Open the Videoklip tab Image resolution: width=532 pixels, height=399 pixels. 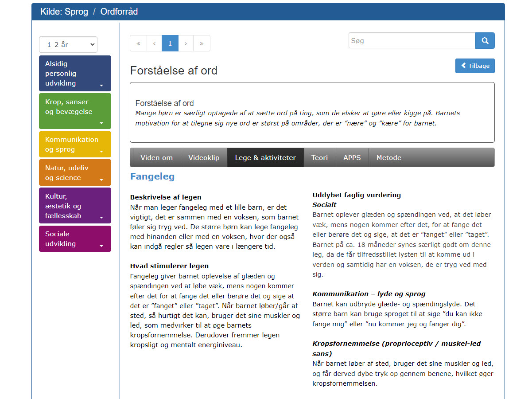tap(204, 158)
